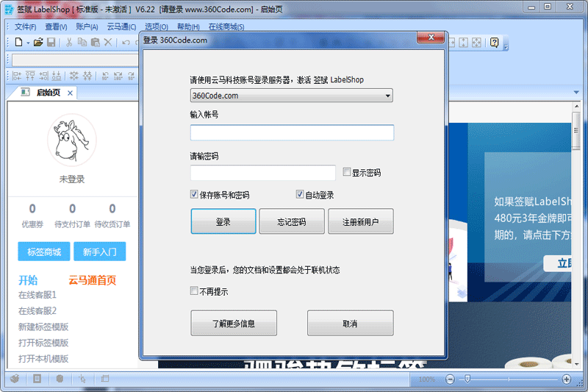588x392 pixels.
Task: Click the 打开本机模版 link
Action: pos(43,359)
